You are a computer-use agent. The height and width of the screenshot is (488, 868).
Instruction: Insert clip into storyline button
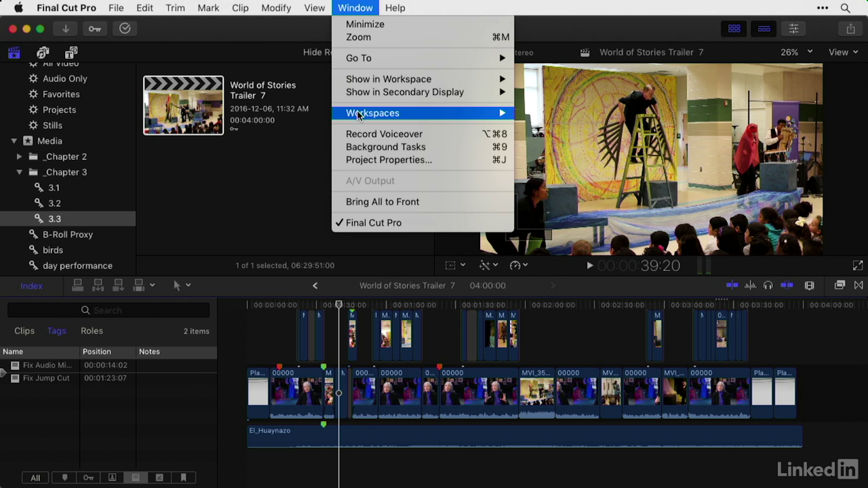98,285
